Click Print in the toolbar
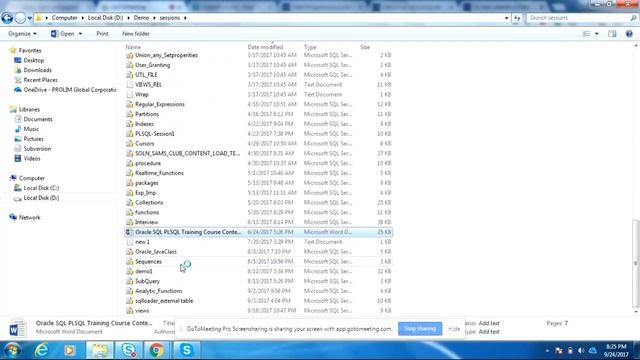 tap(102, 34)
